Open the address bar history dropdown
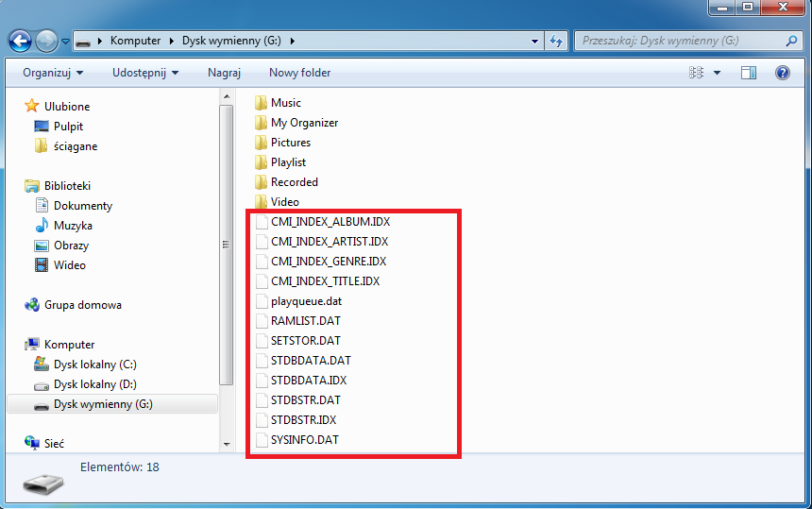 pyautogui.click(x=534, y=42)
